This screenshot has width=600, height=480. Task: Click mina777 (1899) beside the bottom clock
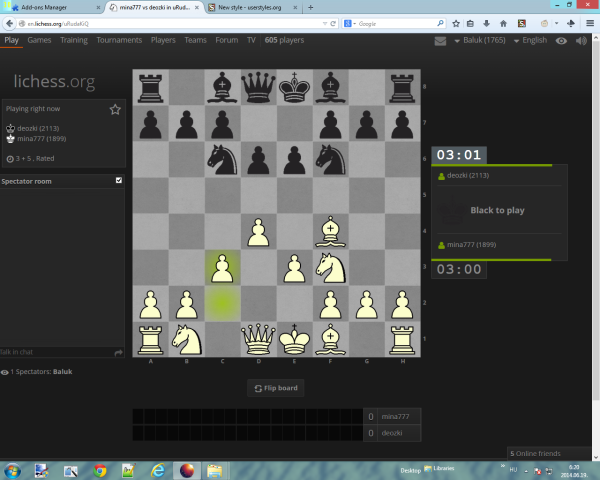tap(471, 245)
